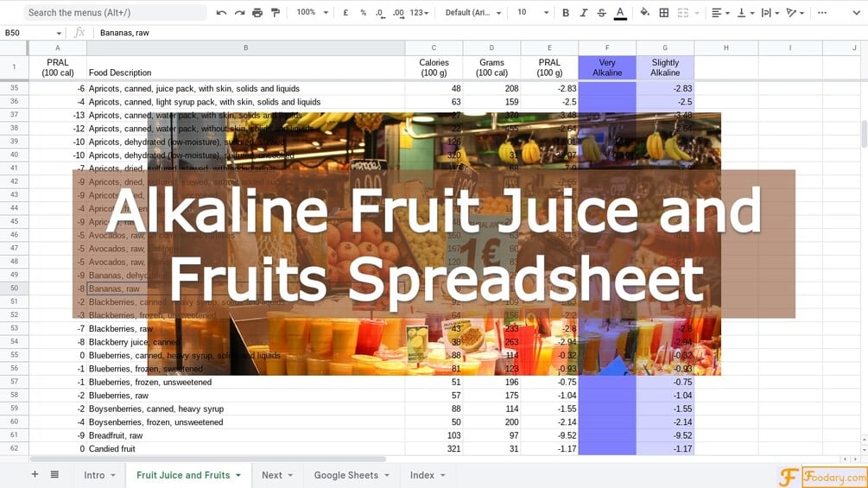Format as currency with pound icon
This screenshot has width=868, height=488.
[345, 12]
